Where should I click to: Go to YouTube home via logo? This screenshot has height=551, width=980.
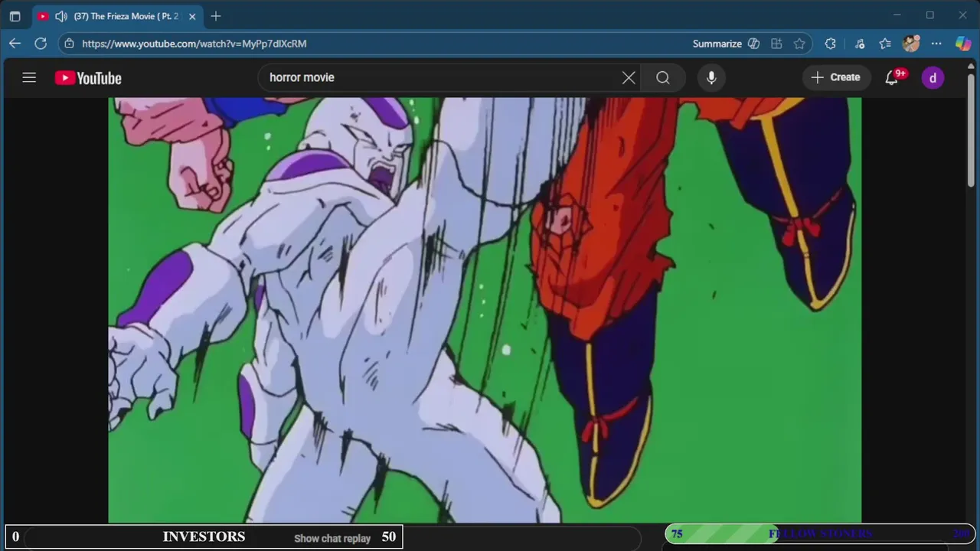(x=88, y=78)
